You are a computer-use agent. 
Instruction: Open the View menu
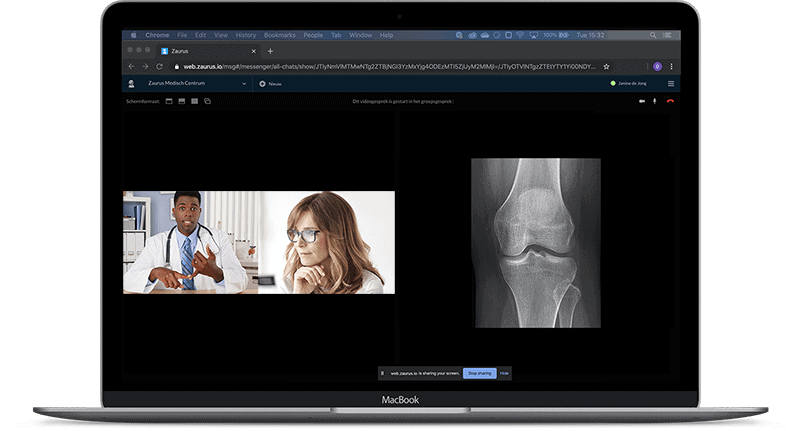(221, 35)
